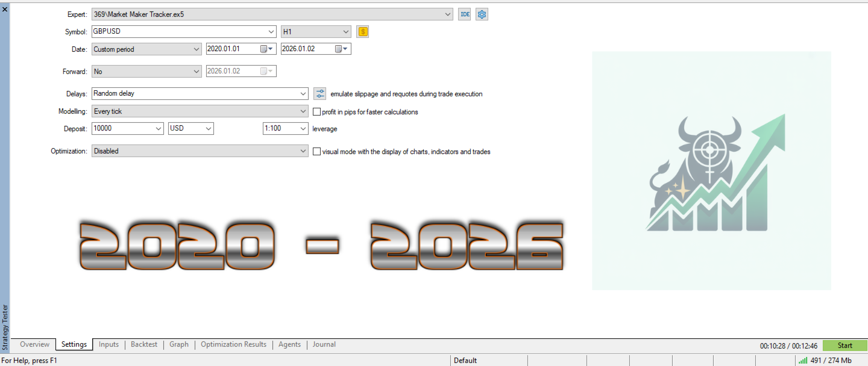The image size is (868, 366).
Task: Expand the Random delay dropdown
Action: [303, 93]
